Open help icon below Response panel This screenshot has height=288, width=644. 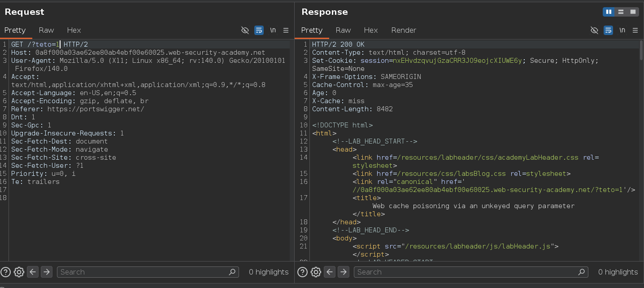point(303,272)
